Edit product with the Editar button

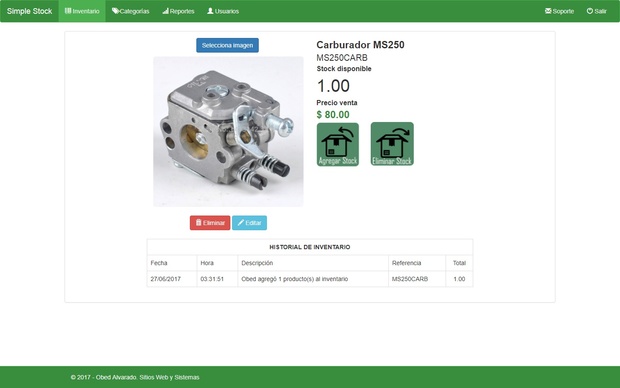tap(250, 223)
